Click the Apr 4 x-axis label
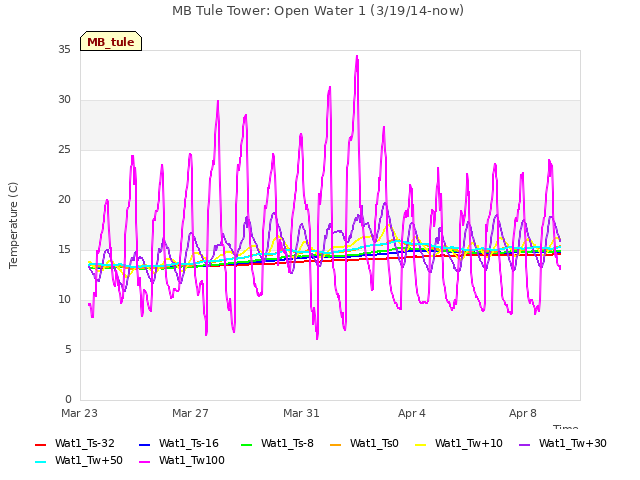This screenshot has height=480, width=640. [x=412, y=413]
